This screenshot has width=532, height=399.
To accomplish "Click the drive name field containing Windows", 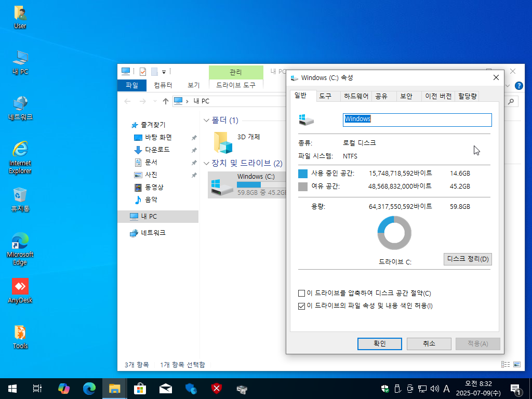I will pos(417,120).
